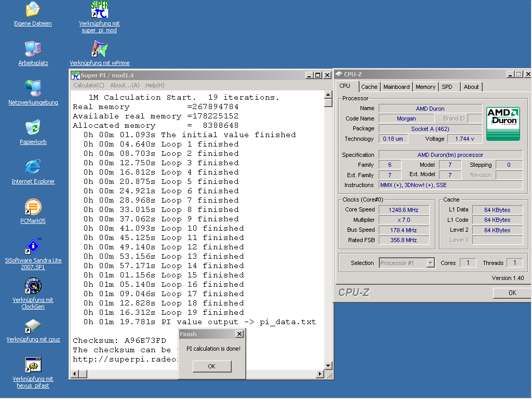Click the Level 2 64 KBytes value
The height and width of the screenshot is (399, 532).
coord(497,230)
